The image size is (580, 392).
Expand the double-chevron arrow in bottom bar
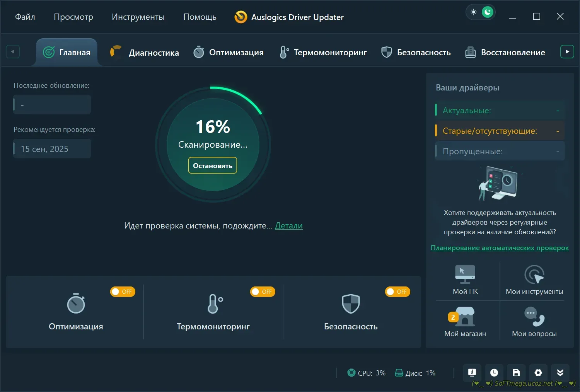pyautogui.click(x=560, y=373)
